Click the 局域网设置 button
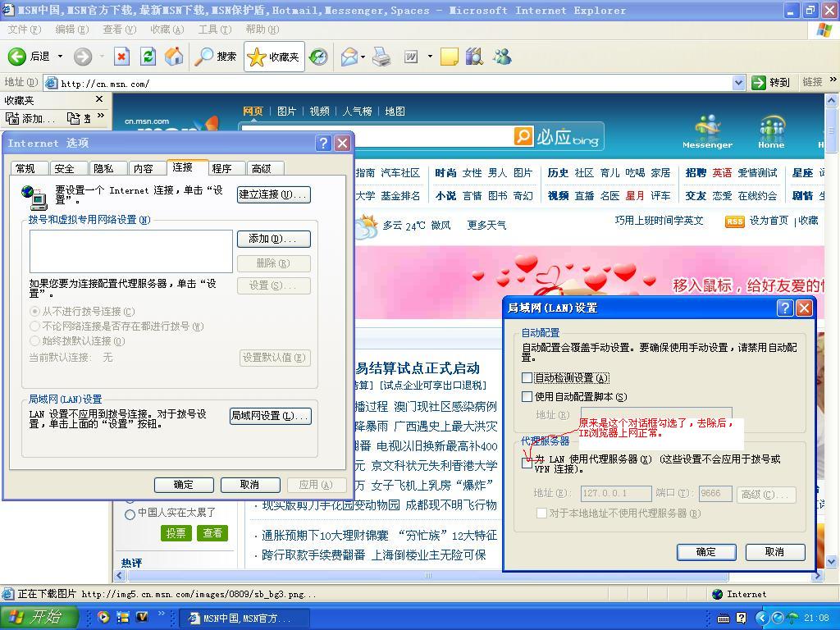Screen dimensions: 840x630 [x=271, y=416]
